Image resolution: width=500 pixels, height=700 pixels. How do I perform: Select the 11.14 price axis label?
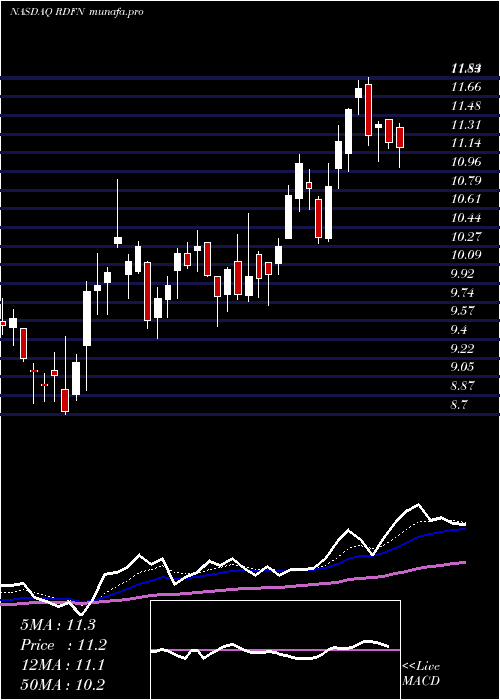coord(466,143)
